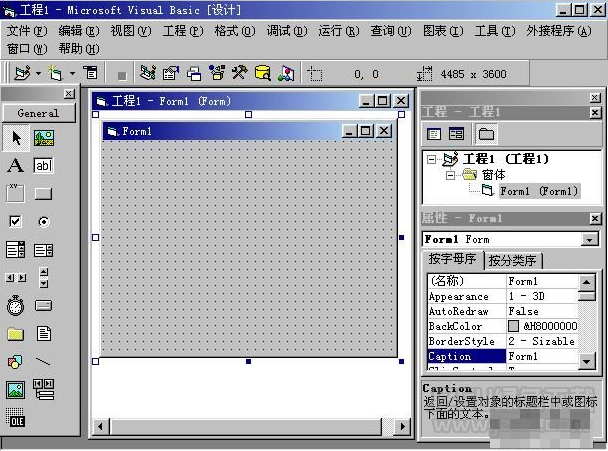Select the horizontal scrollbar tool
Viewport: 608px width, 451px height.
pos(16,278)
